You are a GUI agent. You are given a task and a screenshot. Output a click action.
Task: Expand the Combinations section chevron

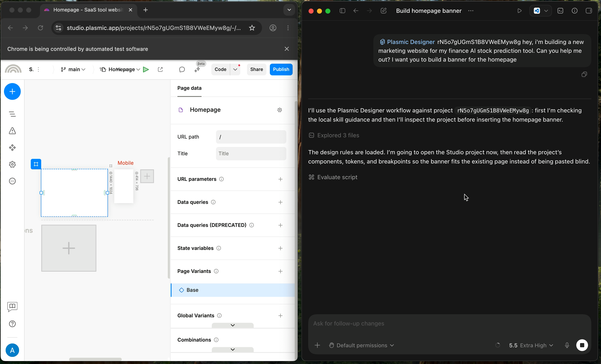click(x=233, y=349)
